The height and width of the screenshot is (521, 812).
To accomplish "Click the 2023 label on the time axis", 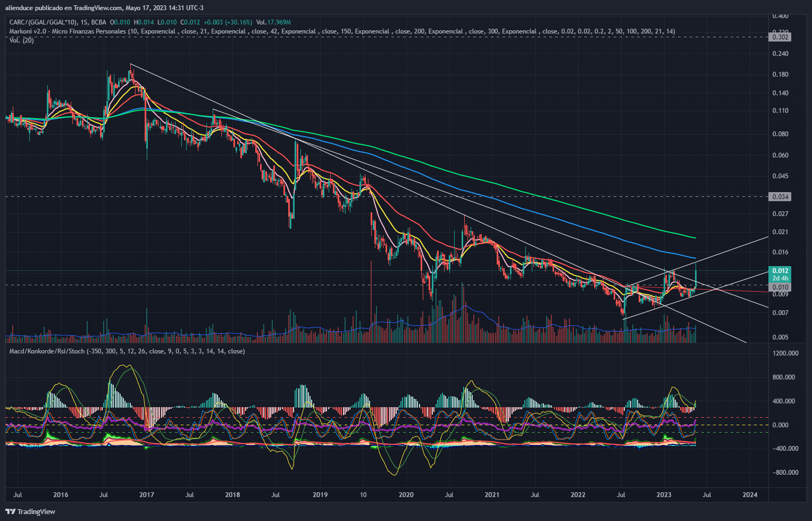I will [664, 495].
